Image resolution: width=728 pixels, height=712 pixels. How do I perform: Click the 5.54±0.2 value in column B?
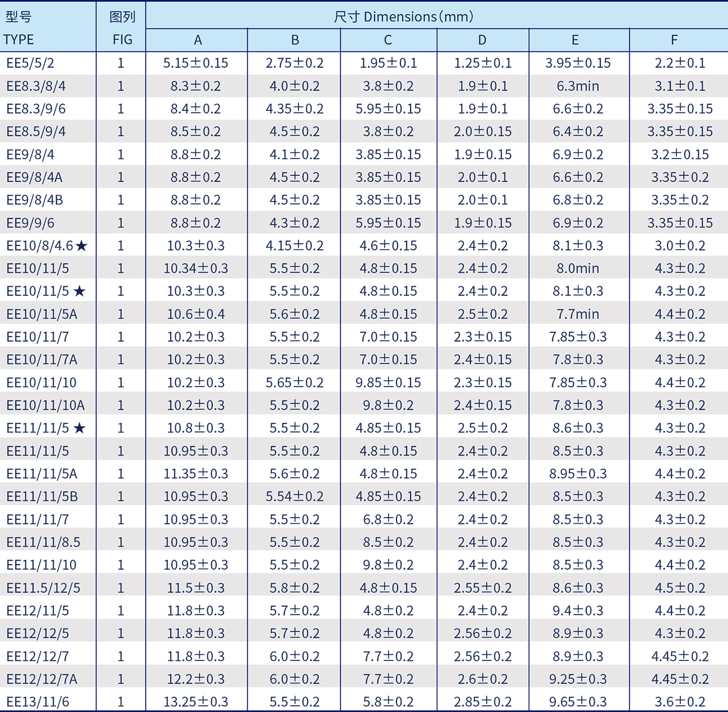[295, 497]
